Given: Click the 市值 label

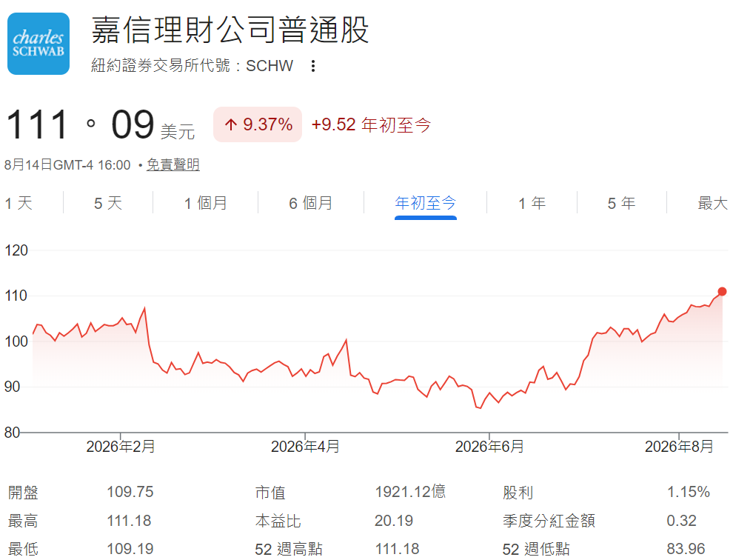Looking at the screenshot, I should (x=270, y=492).
